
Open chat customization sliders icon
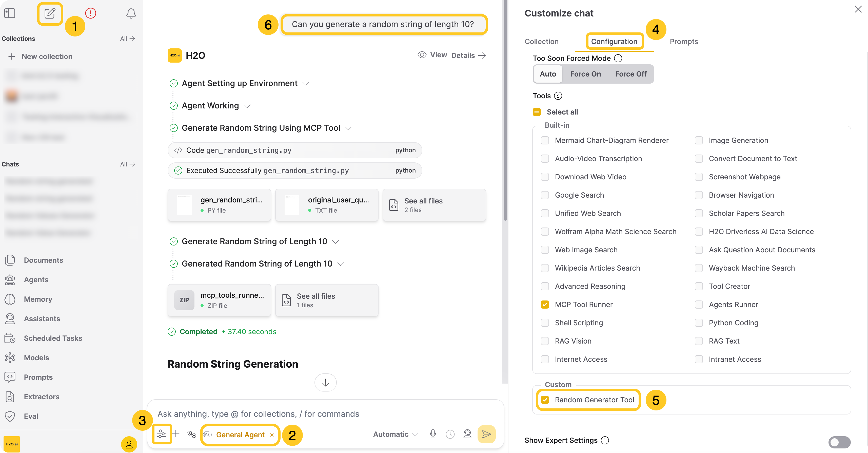[161, 434]
